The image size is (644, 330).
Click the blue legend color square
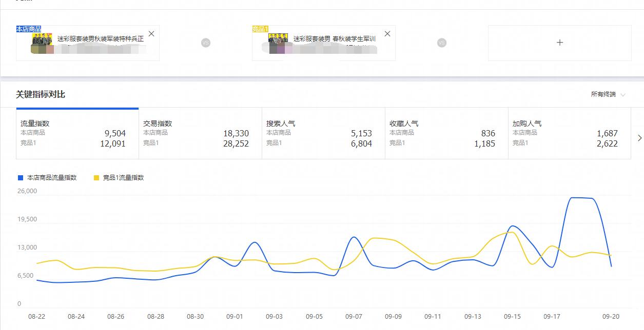(21, 178)
